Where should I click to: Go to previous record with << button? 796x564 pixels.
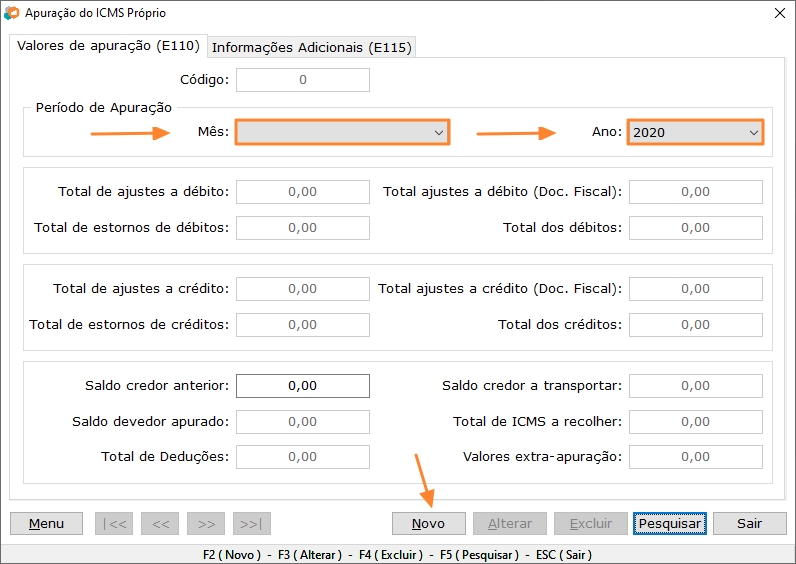click(x=160, y=523)
